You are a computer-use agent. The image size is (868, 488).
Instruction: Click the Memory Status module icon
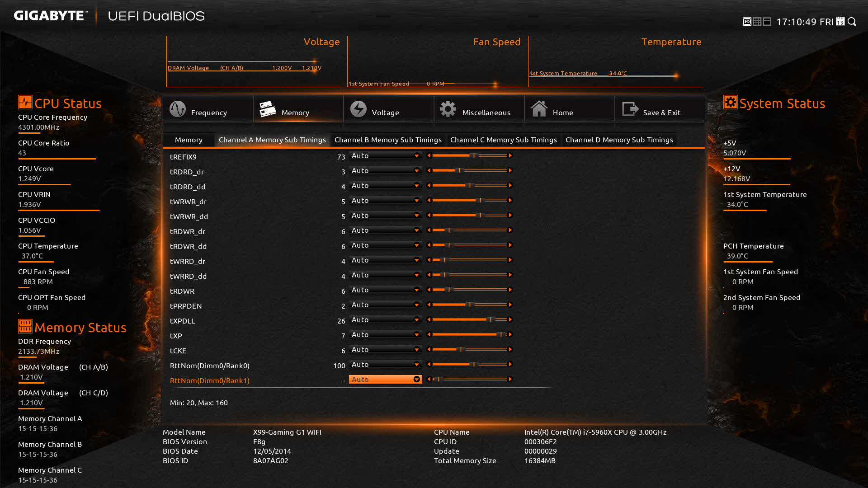point(25,326)
